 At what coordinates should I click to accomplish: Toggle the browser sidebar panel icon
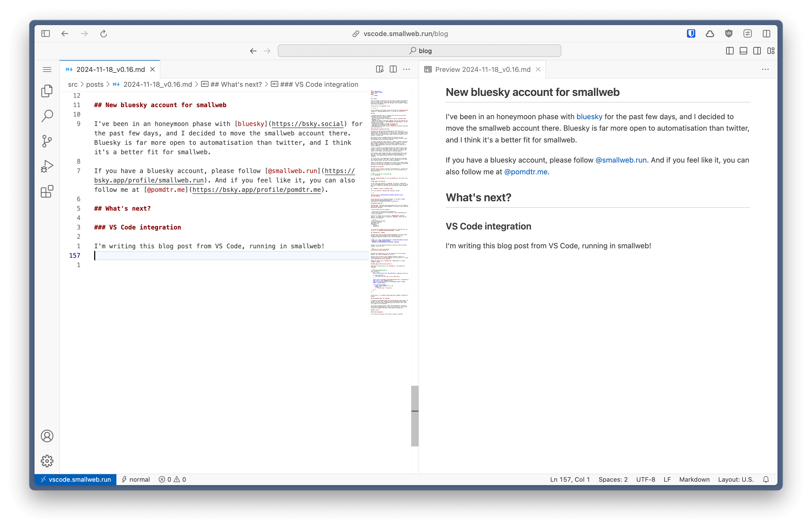tap(45, 33)
